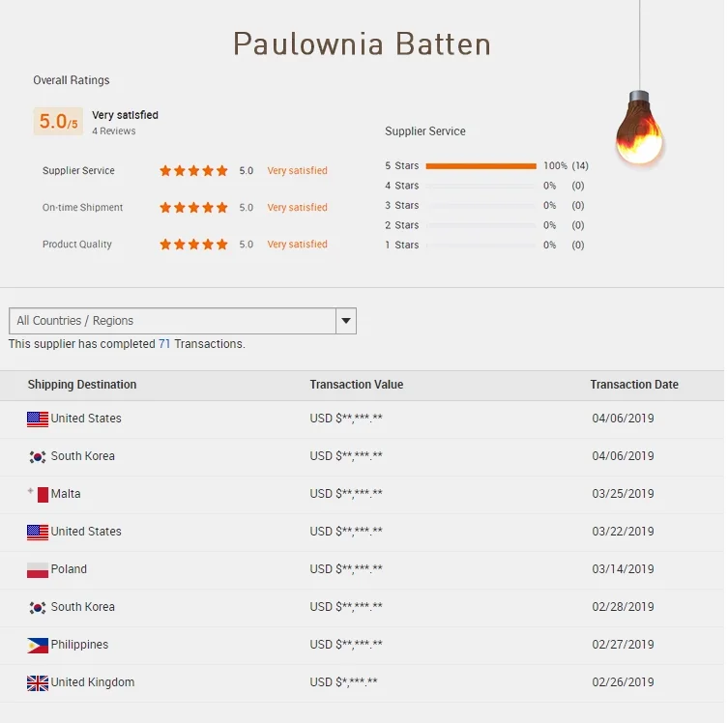Click the 5.0/5 overall rating badge
728x723 pixels.
tap(58, 122)
